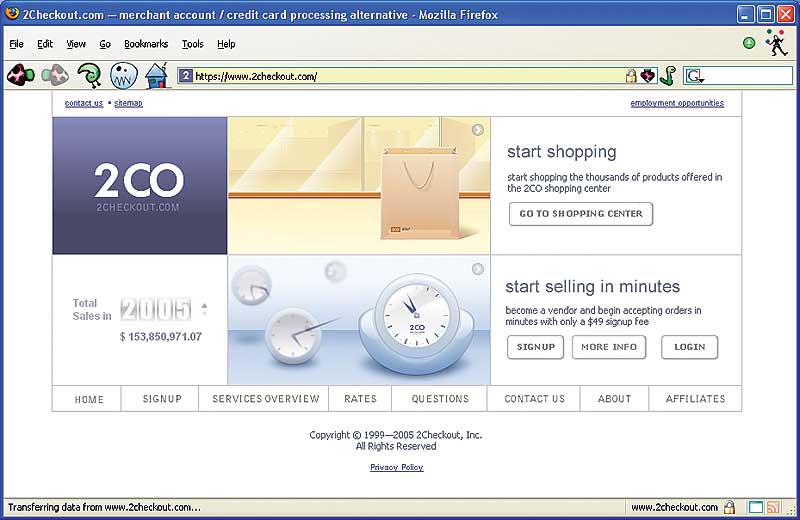Click the orange RSS feed icon
This screenshot has height=520, width=800.
coord(773,507)
